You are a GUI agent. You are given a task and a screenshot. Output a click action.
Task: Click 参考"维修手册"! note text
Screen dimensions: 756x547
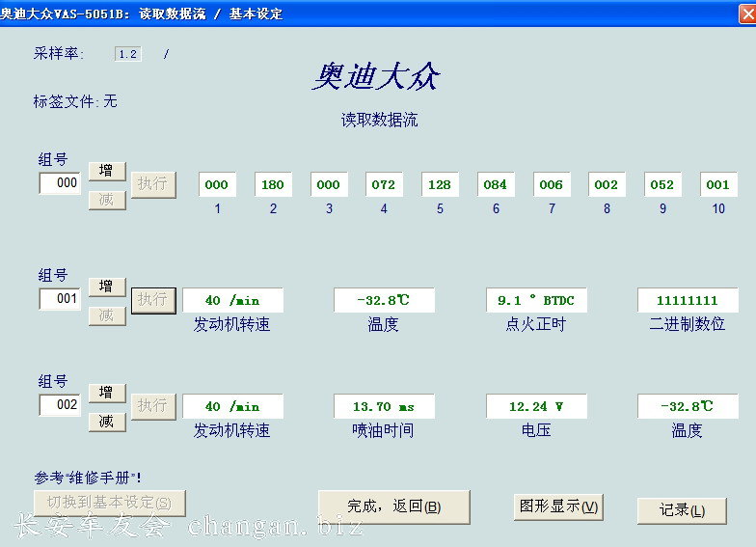(88, 479)
